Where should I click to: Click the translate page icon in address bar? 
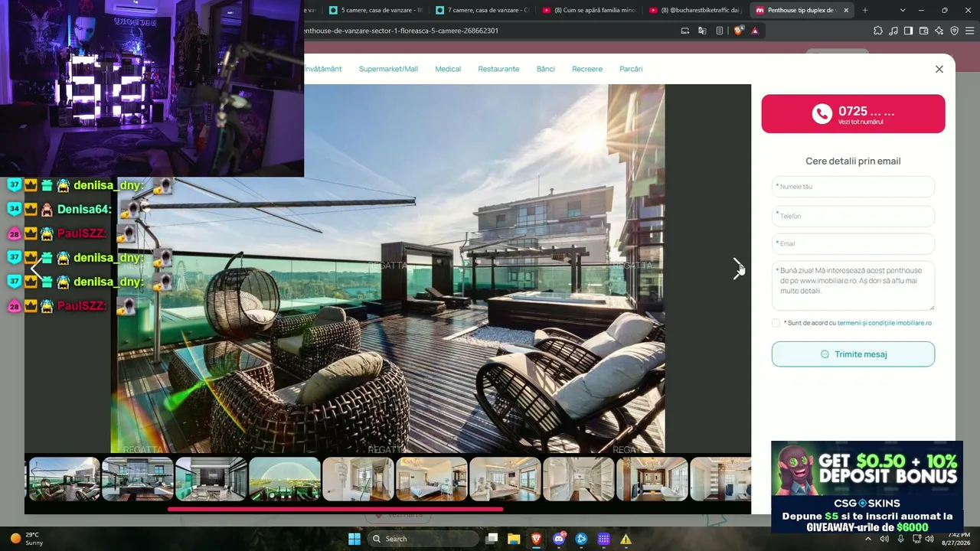click(702, 31)
